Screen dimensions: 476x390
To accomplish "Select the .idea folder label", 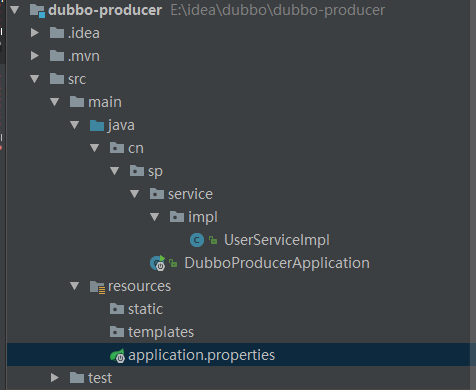I will click(84, 33).
